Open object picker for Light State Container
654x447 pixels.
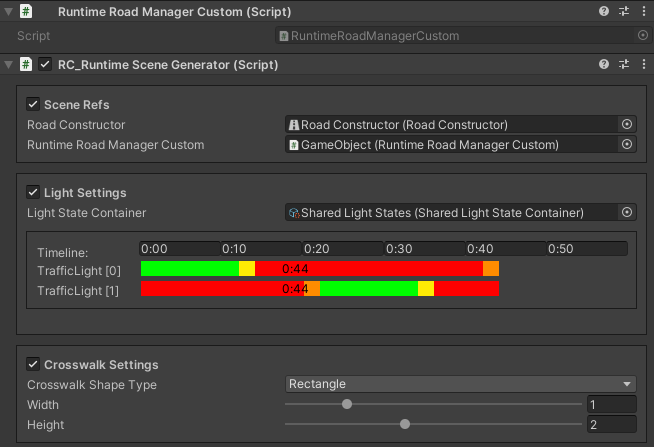pyautogui.click(x=626, y=212)
